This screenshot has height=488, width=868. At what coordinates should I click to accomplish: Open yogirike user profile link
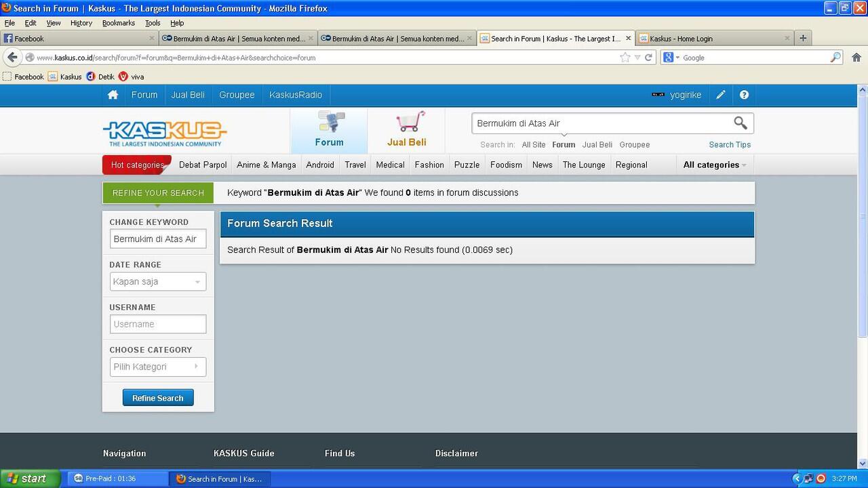pos(686,95)
